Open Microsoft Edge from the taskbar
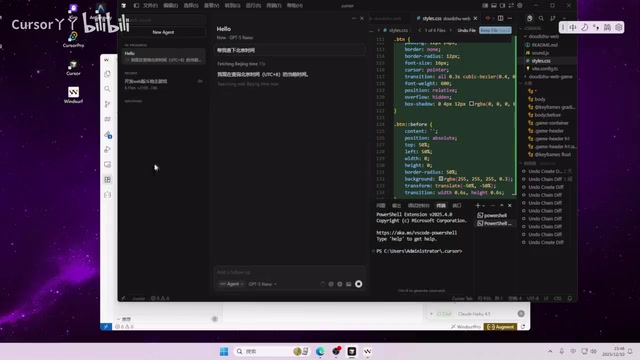The width and height of the screenshot is (640, 360). [x=320, y=351]
